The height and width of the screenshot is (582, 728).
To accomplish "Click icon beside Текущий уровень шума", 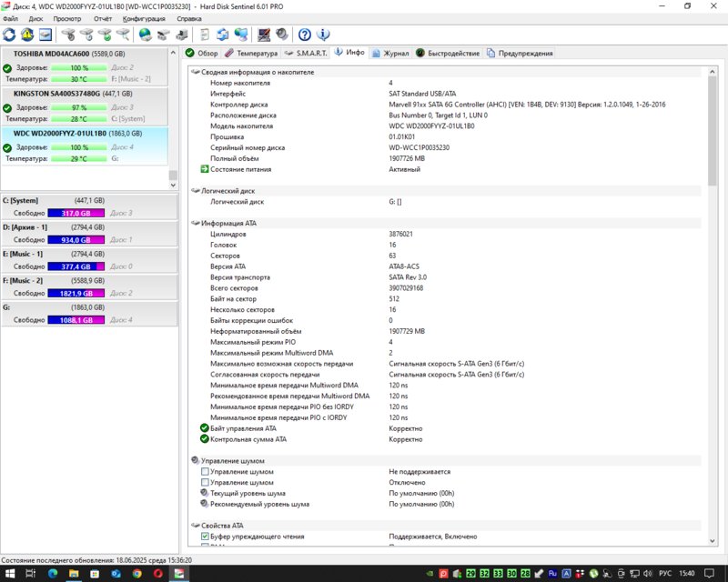I will point(204,493).
